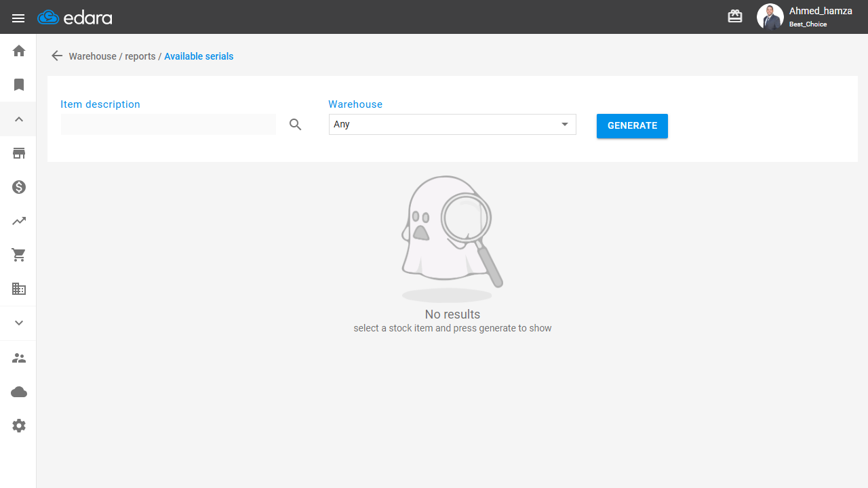Navigate to Warehouse breadcrumb
The image size is (868, 488).
tap(93, 56)
